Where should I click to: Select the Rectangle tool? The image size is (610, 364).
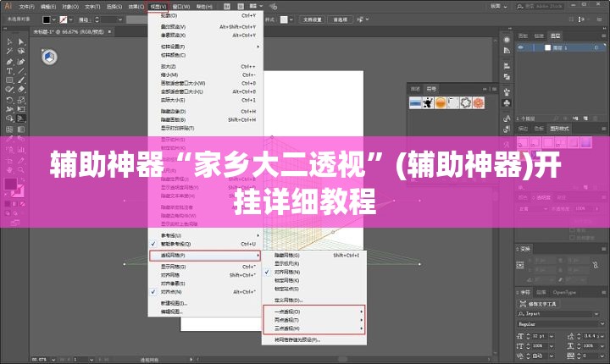click(x=9, y=80)
